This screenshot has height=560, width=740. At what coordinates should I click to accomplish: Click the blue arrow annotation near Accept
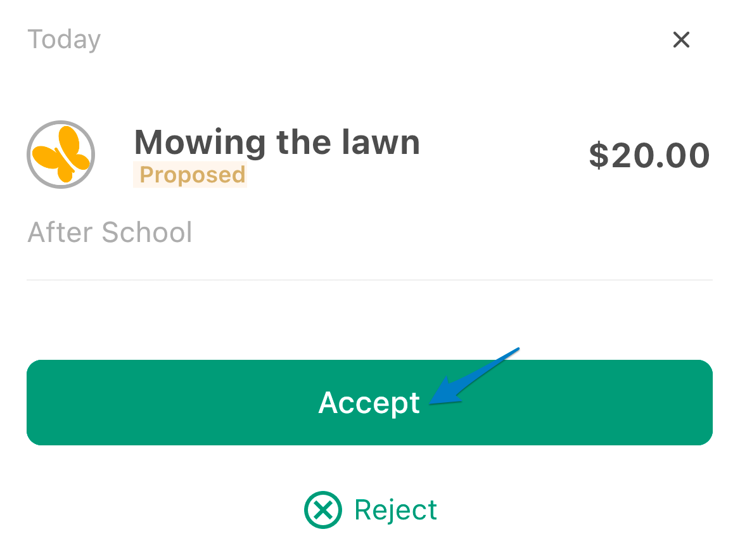473,376
